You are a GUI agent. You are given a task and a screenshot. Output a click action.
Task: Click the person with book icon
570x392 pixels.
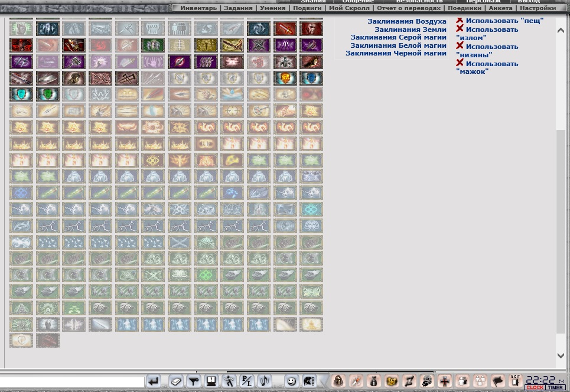tap(462, 381)
